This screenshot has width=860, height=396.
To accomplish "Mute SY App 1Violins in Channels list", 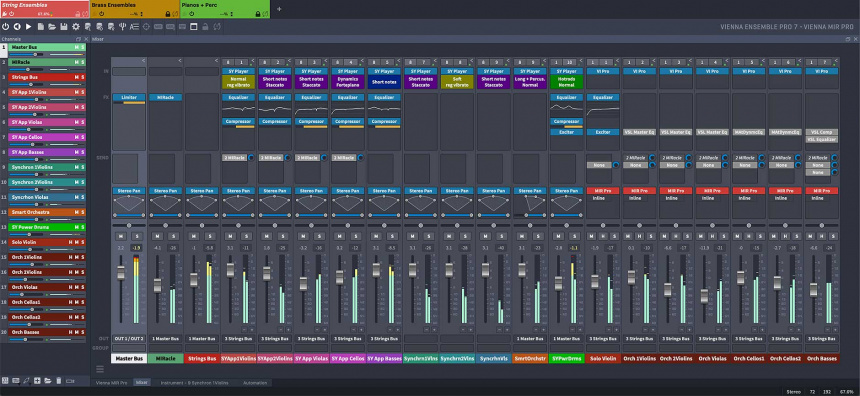I will tap(77, 92).
